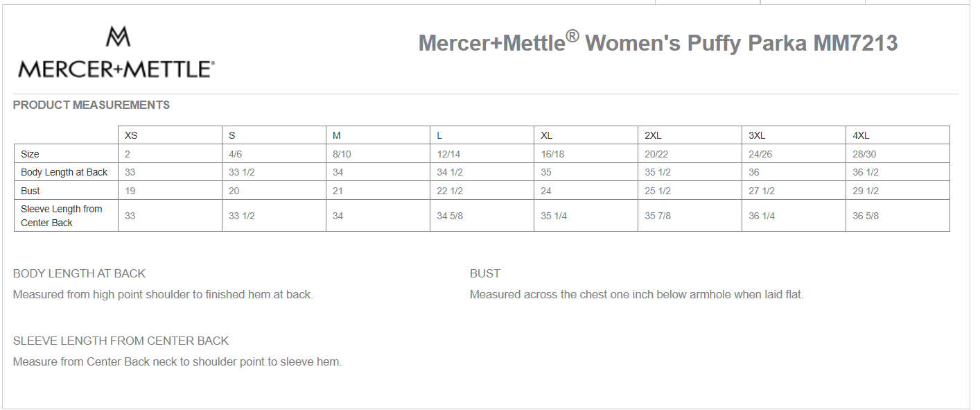
Task: Click the PRODUCT MEASUREMENTS heading
Action: [x=91, y=105]
